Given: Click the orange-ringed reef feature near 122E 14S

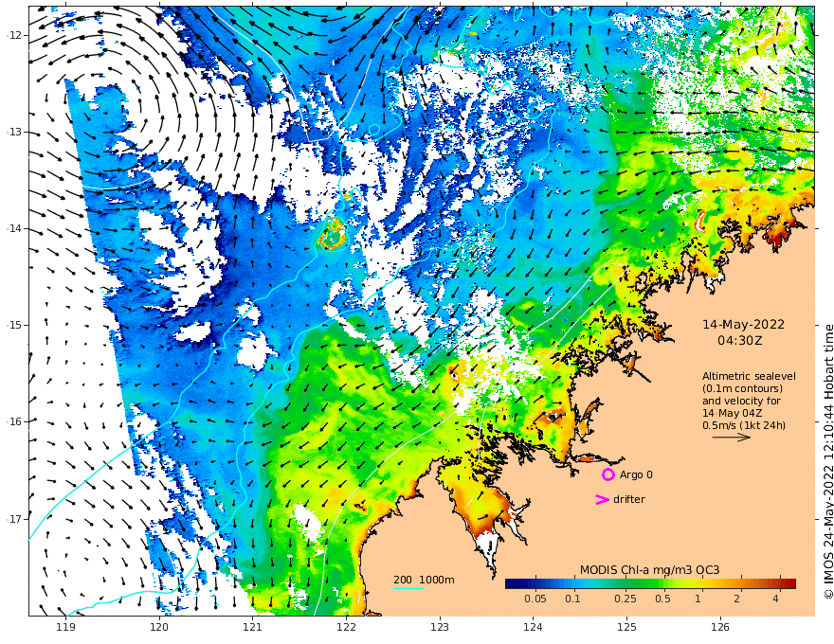Looking at the screenshot, I should point(333,234).
